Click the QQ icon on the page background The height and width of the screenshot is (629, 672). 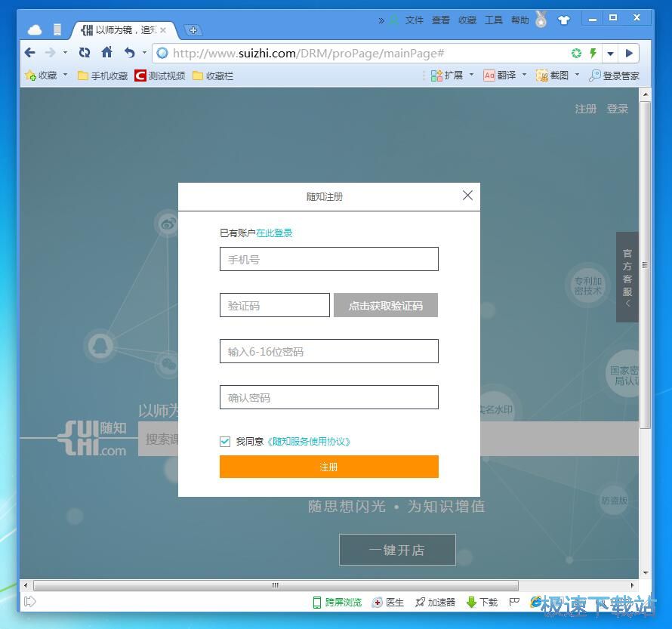point(100,345)
